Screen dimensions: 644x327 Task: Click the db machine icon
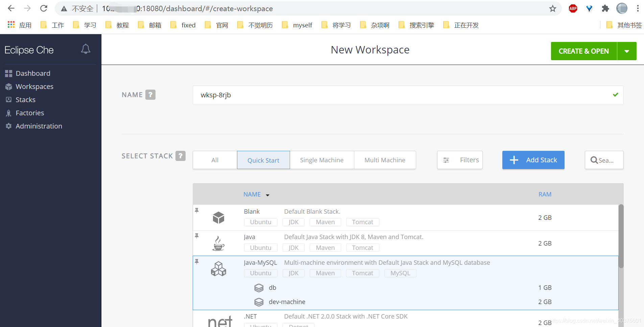(x=259, y=288)
